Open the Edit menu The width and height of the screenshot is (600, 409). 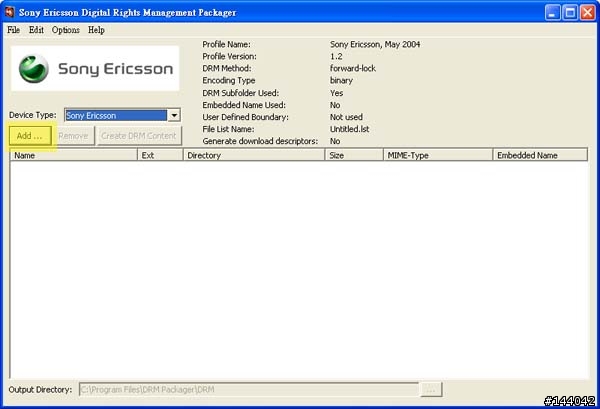pyautogui.click(x=36, y=30)
